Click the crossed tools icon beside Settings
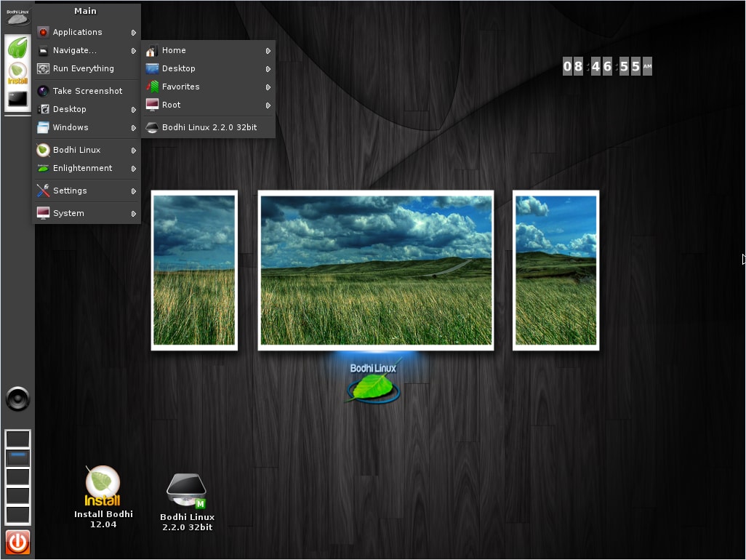Image resolution: width=746 pixels, height=560 pixels. click(x=43, y=191)
